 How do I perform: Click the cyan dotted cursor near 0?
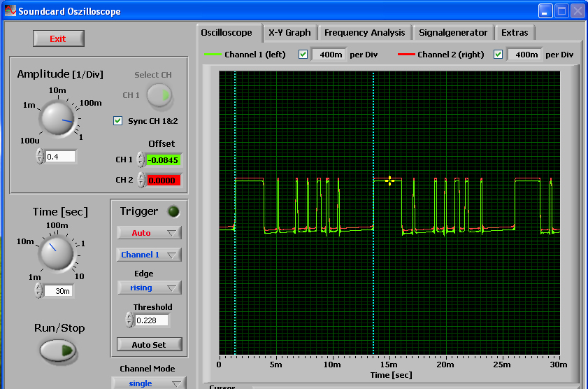pos(235,213)
